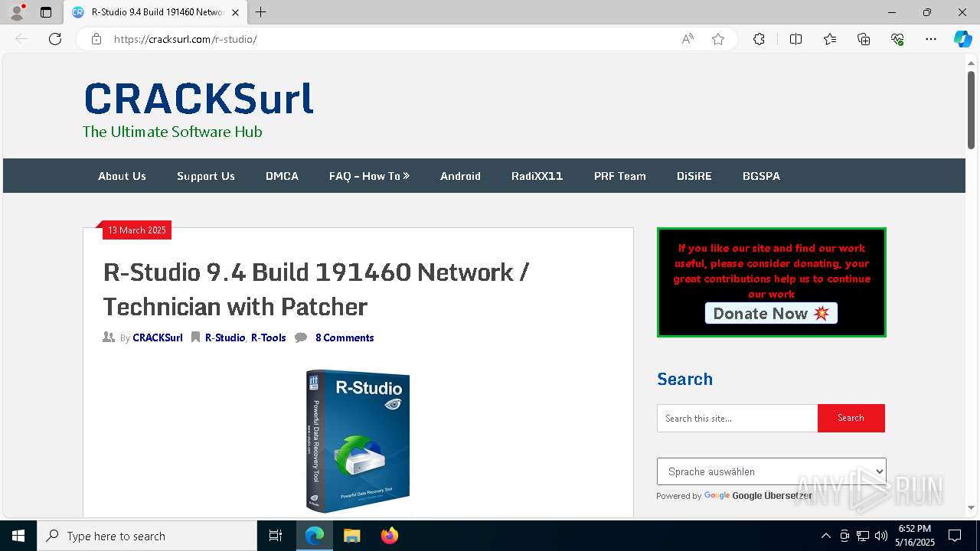The width and height of the screenshot is (980, 551).
Task: Open 8 Comments link
Action: (345, 337)
